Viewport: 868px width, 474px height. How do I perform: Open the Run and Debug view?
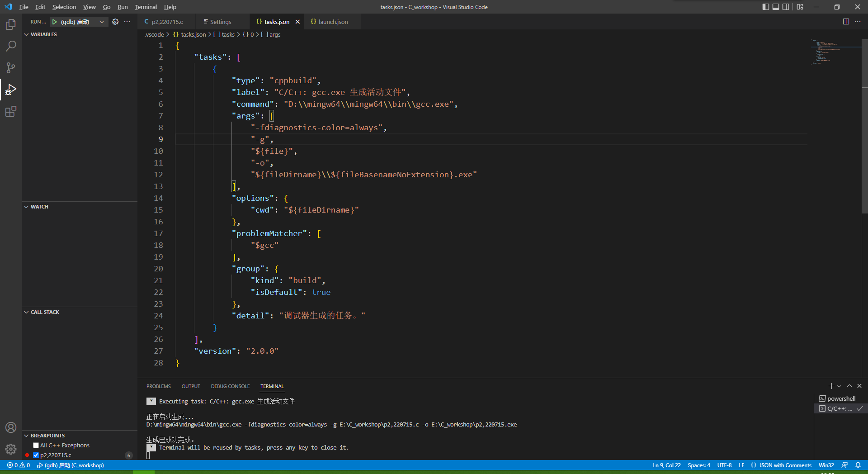pos(11,90)
